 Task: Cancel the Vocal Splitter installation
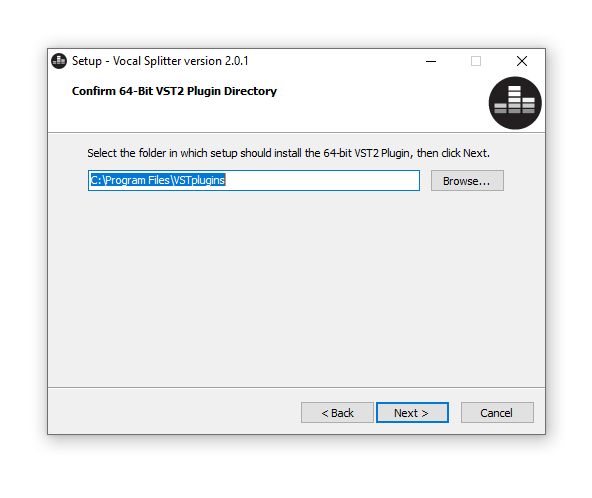497,412
